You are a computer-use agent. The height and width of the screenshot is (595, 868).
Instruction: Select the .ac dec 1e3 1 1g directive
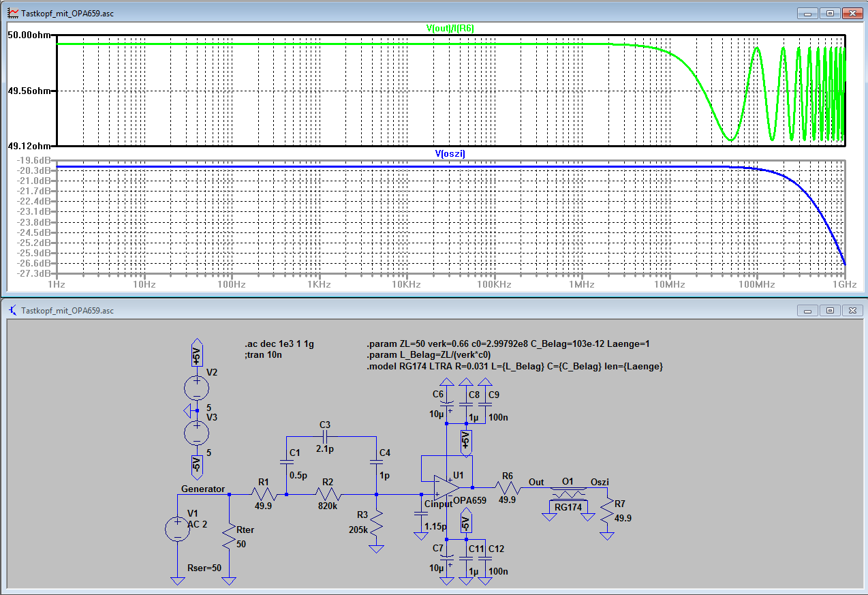(x=279, y=344)
